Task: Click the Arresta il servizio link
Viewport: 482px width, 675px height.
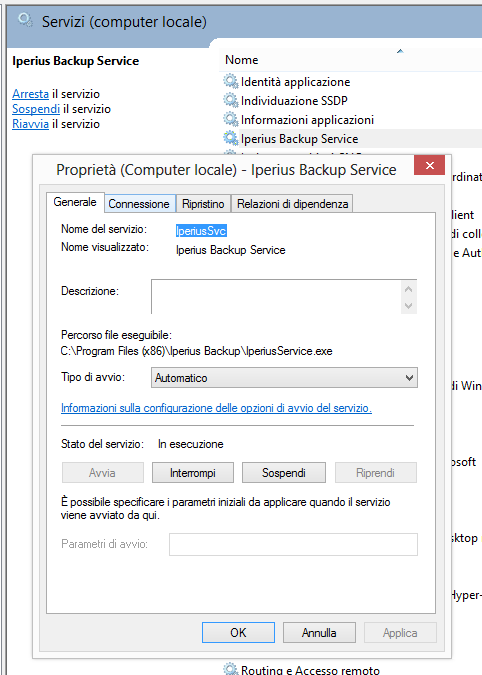Action: coord(30,94)
